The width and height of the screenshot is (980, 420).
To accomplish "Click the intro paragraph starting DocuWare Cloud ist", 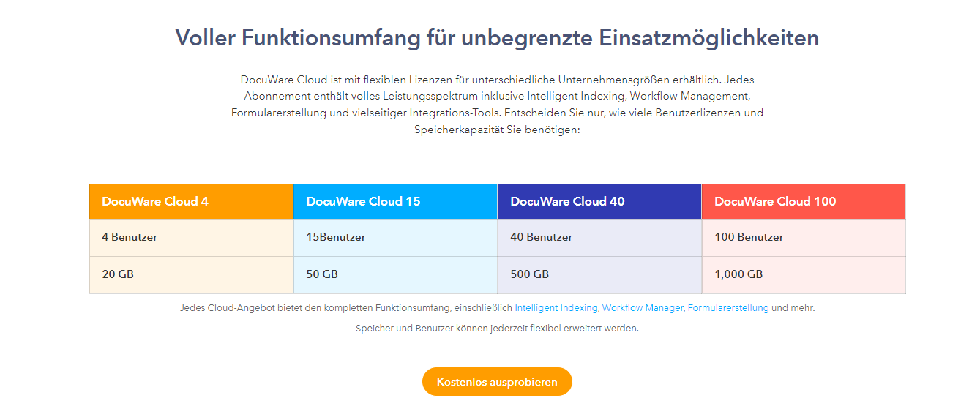I will pyautogui.click(x=497, y=104).
